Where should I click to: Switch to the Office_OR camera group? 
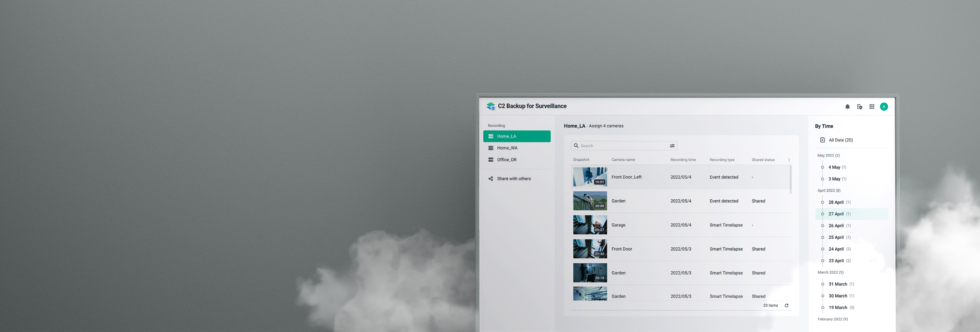pyautogui.click(x=507, y=160)
